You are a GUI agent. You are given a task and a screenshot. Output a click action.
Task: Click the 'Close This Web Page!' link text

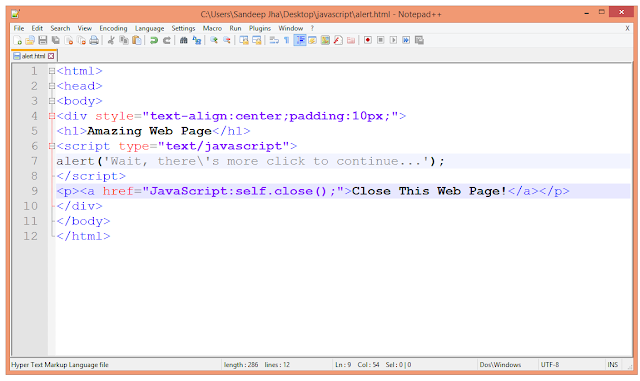point(429,191)
